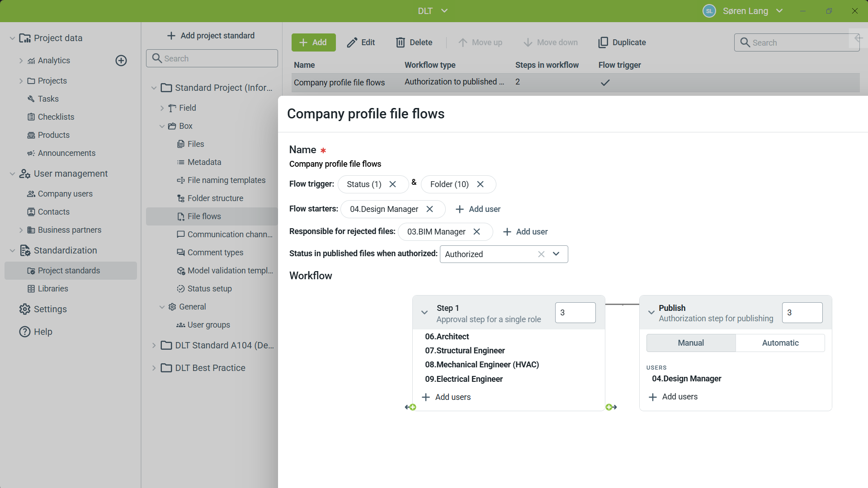Open the status when authorized dropdown

pyautogui.click(x=556, y=254)
